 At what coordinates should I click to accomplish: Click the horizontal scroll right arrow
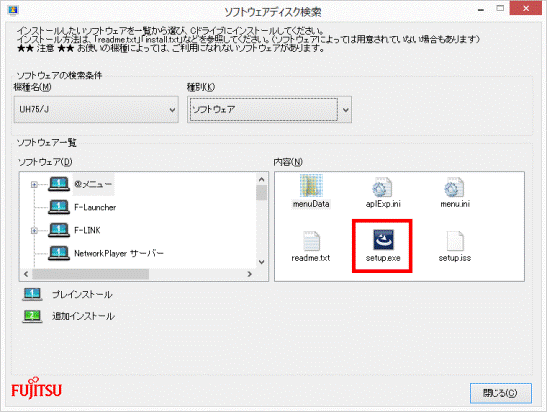(x=249, y=274)
